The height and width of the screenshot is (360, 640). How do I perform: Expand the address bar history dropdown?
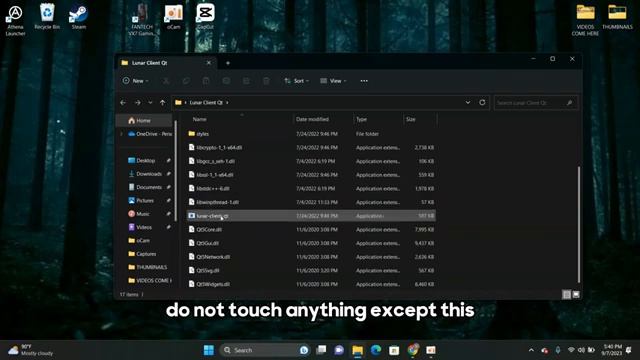468,102
